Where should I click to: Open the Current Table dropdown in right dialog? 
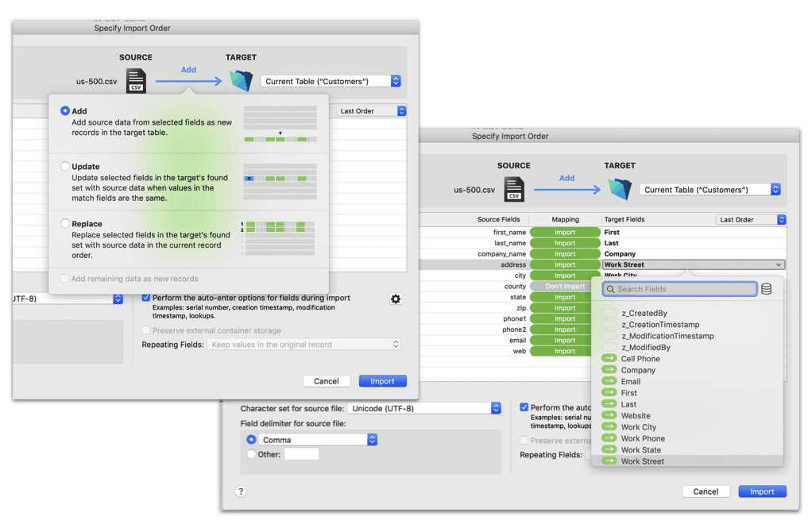(x=710, y=190)
